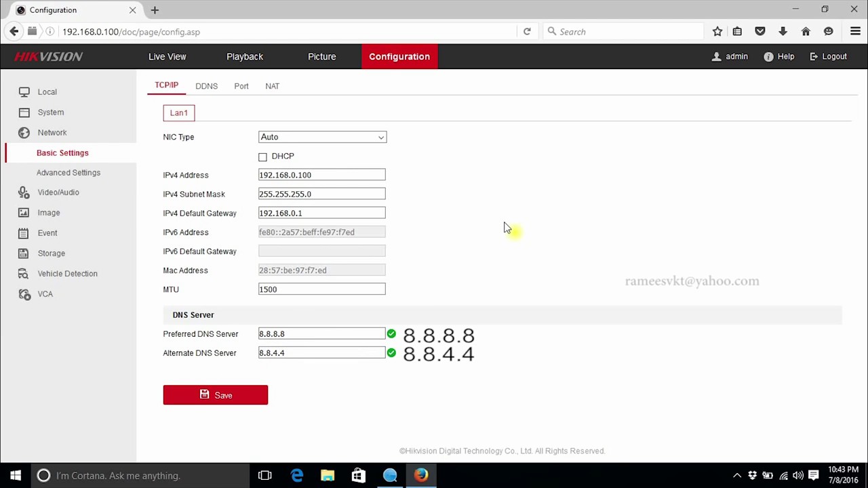The width and height of the screenshot is (868, 488).
Task: Reload the page with the refresh icon
Action: [527, 32]
